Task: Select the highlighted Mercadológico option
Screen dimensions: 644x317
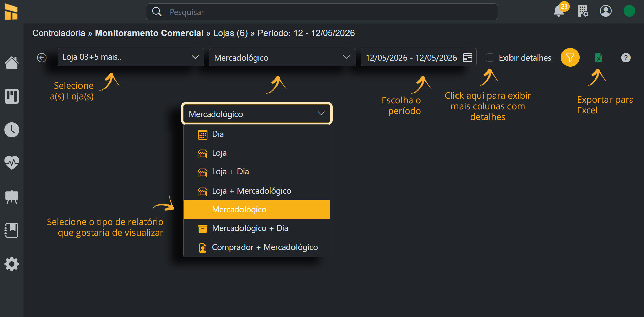Action: [257, 210]
